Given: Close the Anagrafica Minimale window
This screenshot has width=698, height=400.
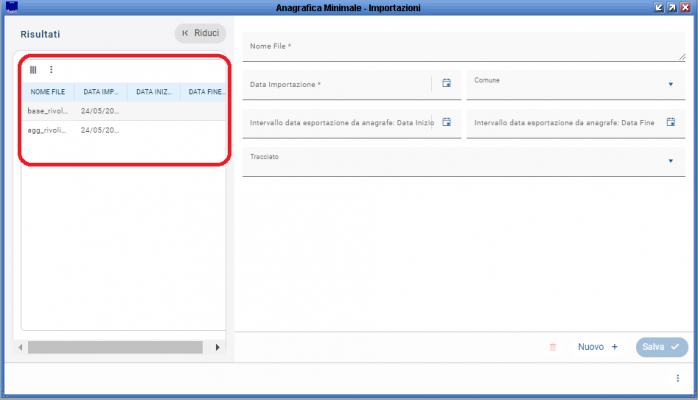Looking at the screenshot, I should tap(686, 8).
